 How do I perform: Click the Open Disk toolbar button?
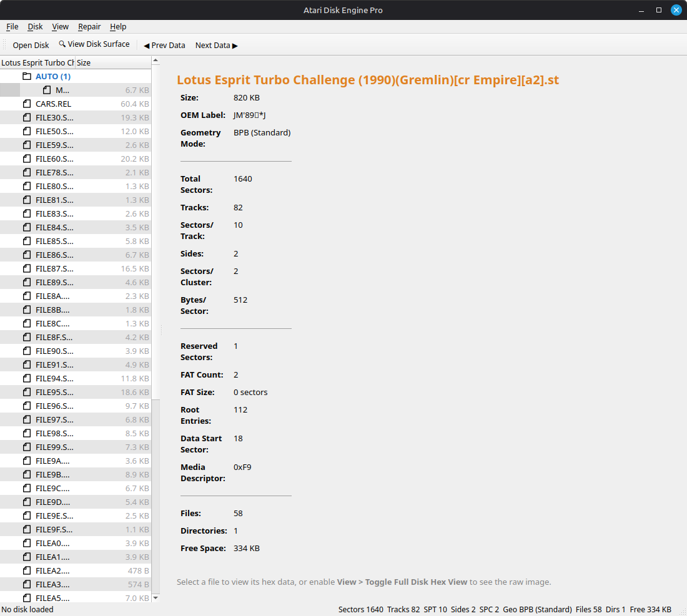[x=31, y=45]
